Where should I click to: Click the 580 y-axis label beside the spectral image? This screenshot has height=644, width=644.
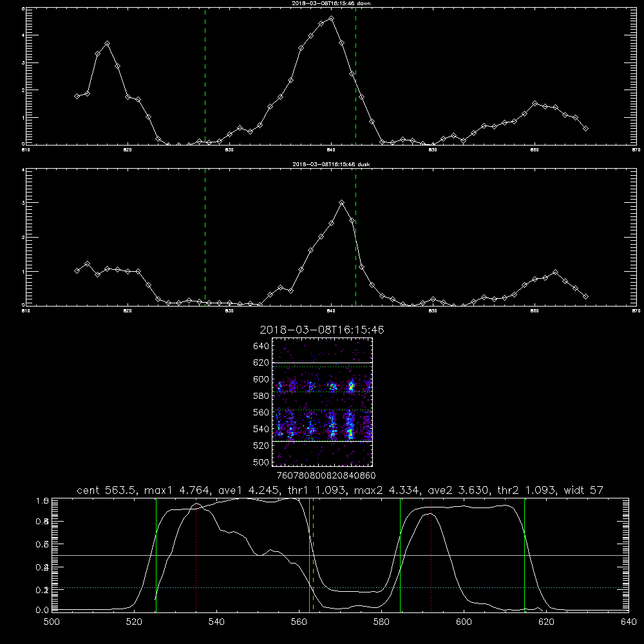tap(261, 396)
